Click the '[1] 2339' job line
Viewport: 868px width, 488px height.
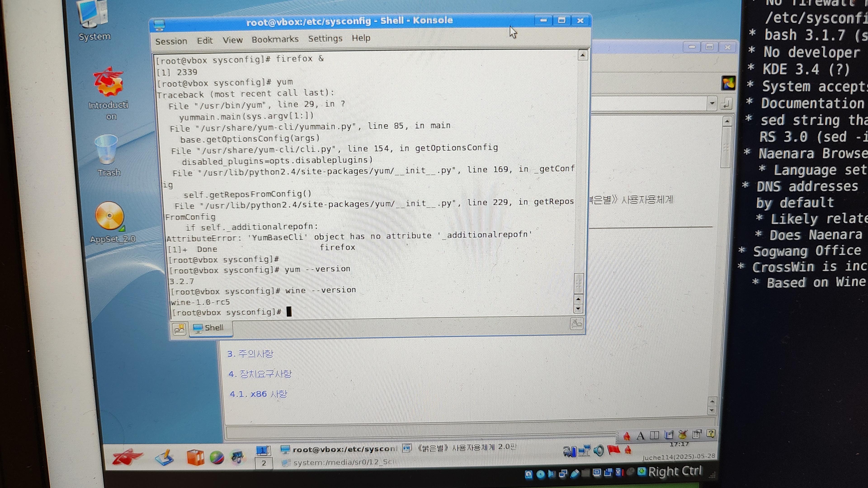[x=177, y=72]
